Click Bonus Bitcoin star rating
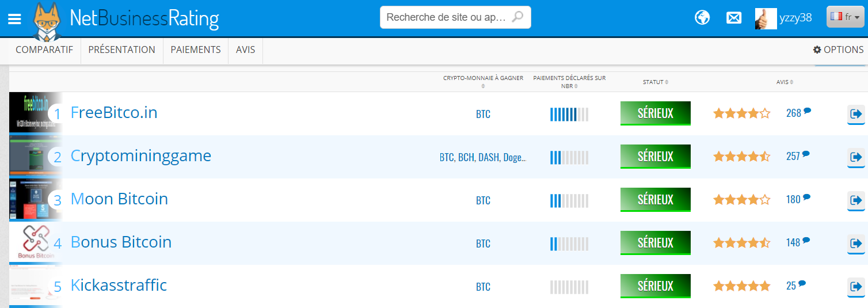 click(741, 243)
